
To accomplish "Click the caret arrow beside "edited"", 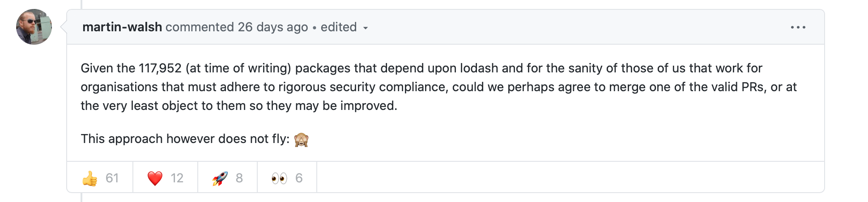I will [x=366, y=28].
